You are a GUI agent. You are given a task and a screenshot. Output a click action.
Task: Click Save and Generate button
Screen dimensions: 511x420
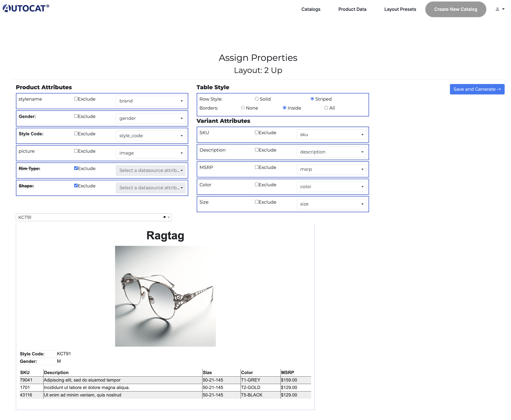(477, 89)
